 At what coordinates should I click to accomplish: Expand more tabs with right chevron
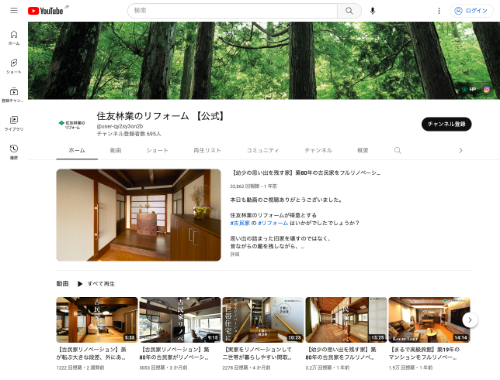(x=461, y=150)
